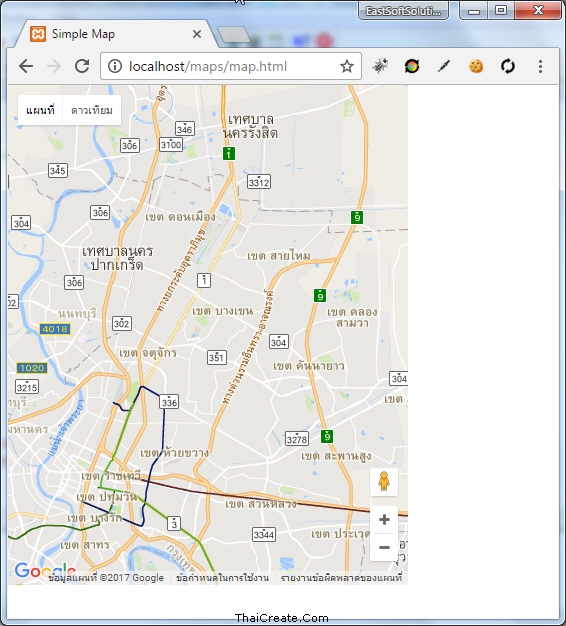This screenshot has width=566, height=626.
Task: Minimize the Chrome window
Action: [474, 11]
